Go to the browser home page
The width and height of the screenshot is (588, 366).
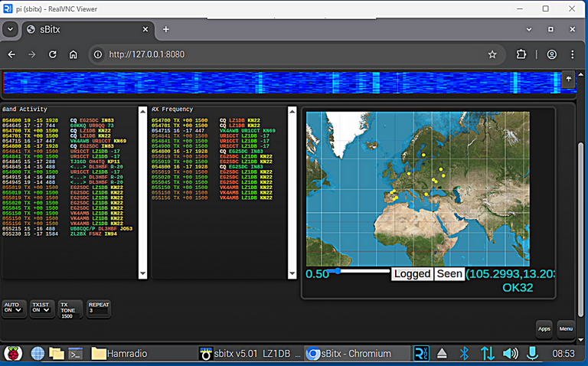pyautogui.click(x=73, y=54)
